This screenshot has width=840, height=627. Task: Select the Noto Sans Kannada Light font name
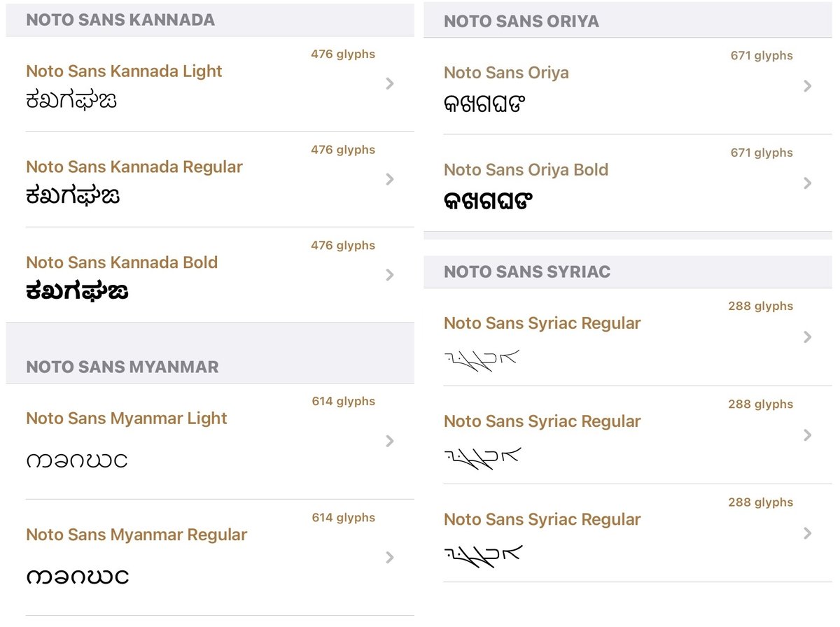(x=124, y=71)
